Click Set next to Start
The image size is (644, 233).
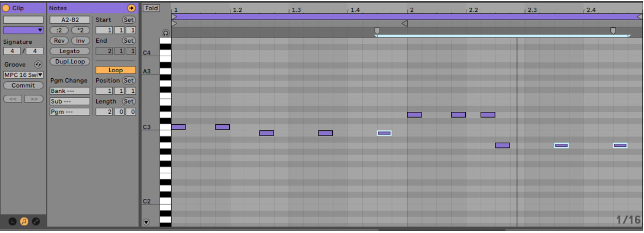click(x=129, y=20)
